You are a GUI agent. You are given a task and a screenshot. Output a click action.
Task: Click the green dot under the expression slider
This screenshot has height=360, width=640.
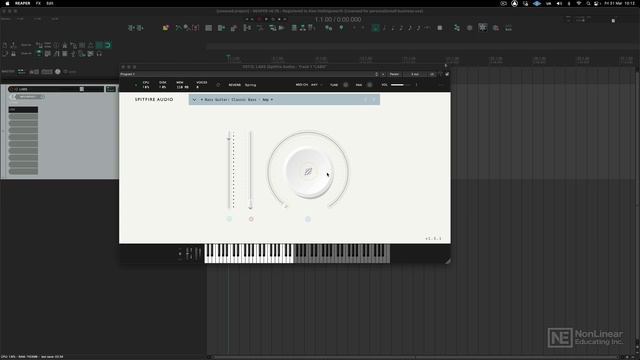(229, 219)
